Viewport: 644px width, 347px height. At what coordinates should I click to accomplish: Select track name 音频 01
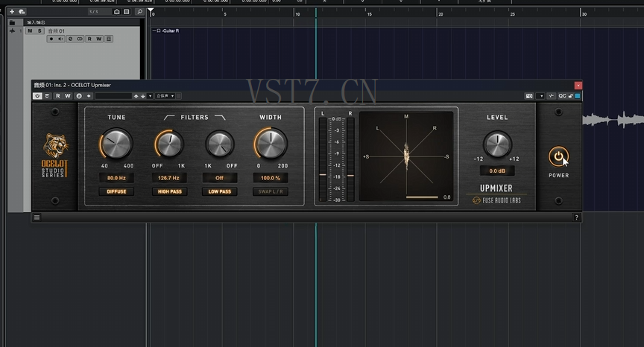tap(56, 31)
